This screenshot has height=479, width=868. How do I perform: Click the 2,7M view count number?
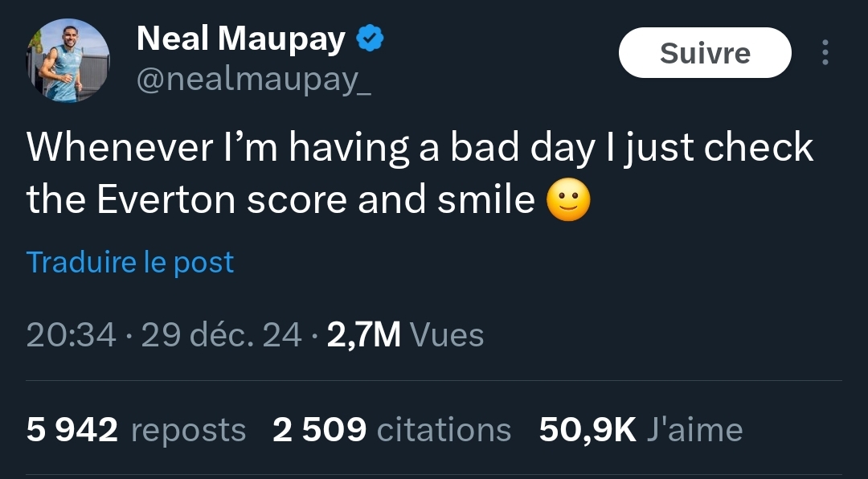(364, 334)
